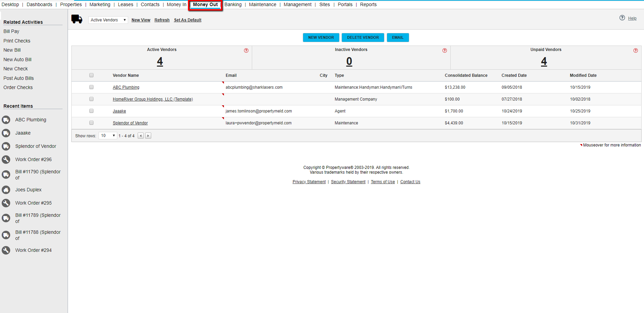The width and height of the screenshot is (644, 313).
Task: Check the checkbox for Splendor of Vendor
Action: tap(91, 123)
